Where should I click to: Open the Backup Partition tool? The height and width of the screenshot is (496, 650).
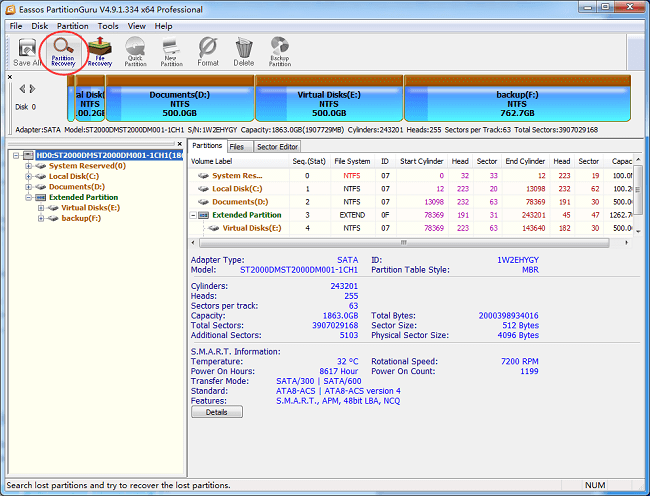pyautogui.click(x=280, y=50)
